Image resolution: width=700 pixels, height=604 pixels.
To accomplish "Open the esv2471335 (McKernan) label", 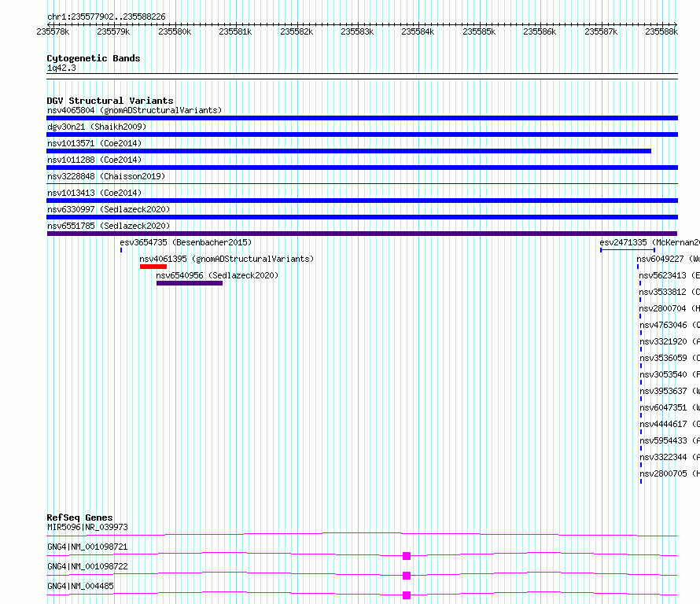I will click(x=650, y=242).
